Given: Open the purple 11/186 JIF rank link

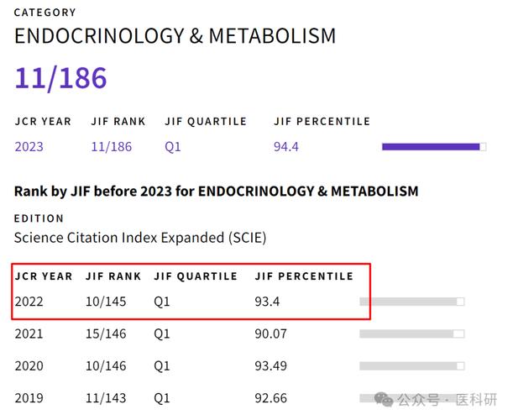Looking at the screenshot, I should 111,147.
